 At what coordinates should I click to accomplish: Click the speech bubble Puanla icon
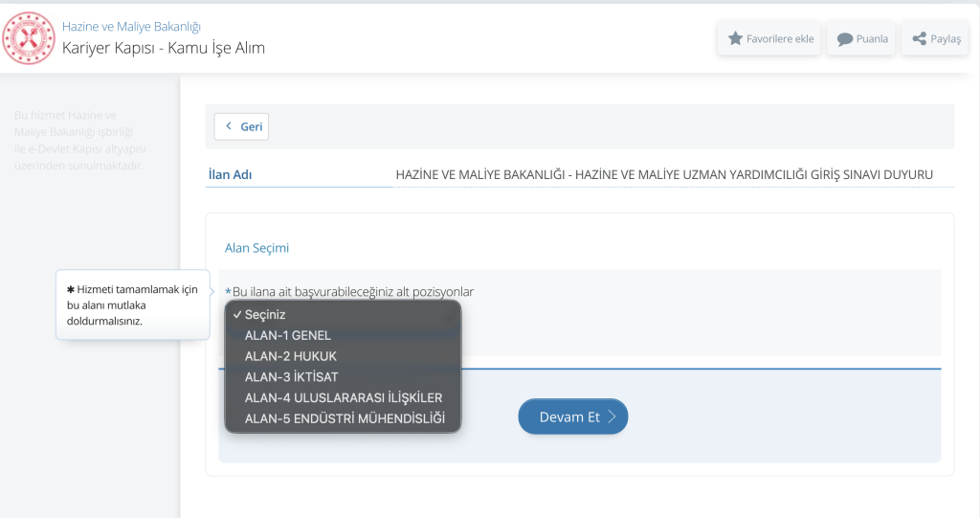(x=845, y=39)
